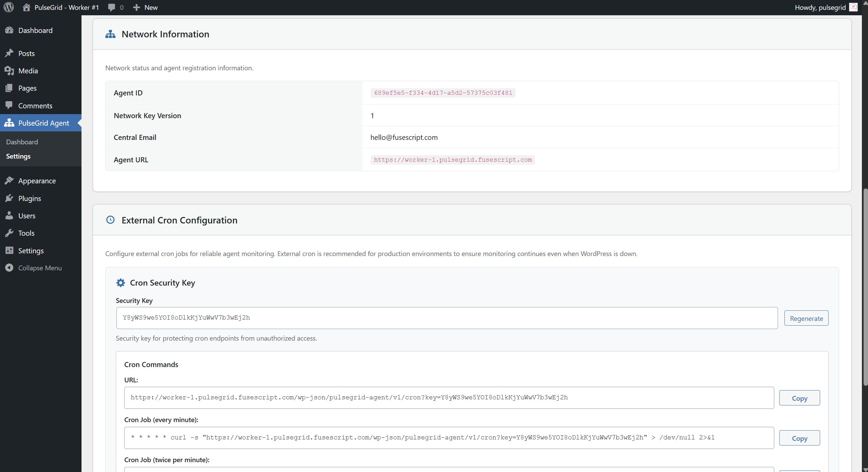Open the PulseGrid site home icon
The image size is (868, 472).
[26, 7]
